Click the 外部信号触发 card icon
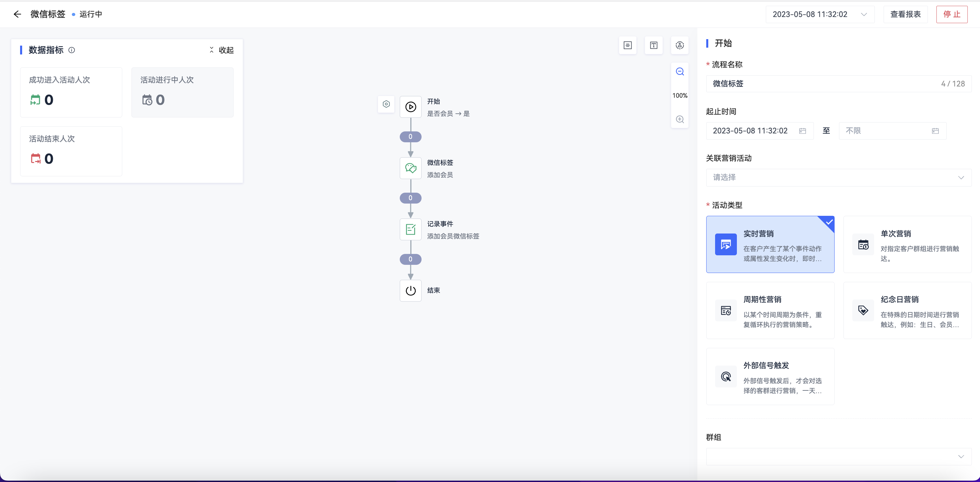The height and width of the screenshot is (482, 980). 726,376
